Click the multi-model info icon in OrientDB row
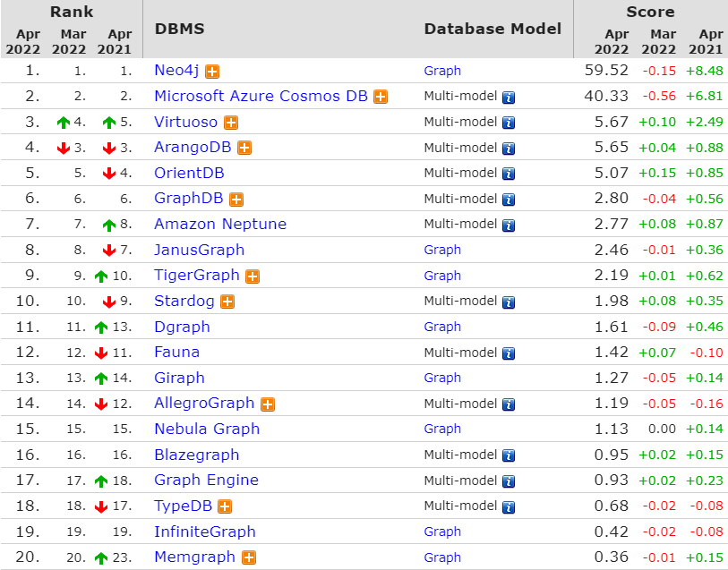 tap(509, 174)
